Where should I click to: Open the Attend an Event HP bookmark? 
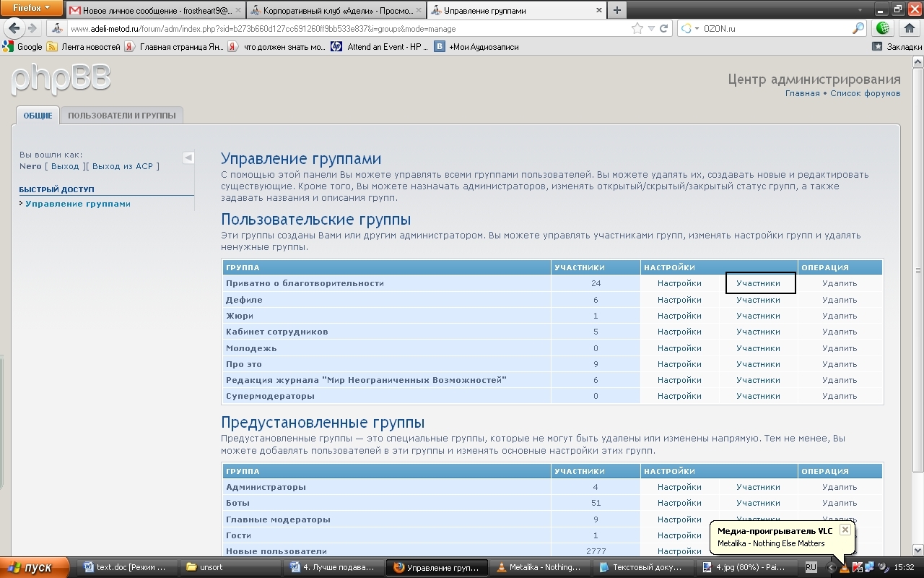click(380, 47)
